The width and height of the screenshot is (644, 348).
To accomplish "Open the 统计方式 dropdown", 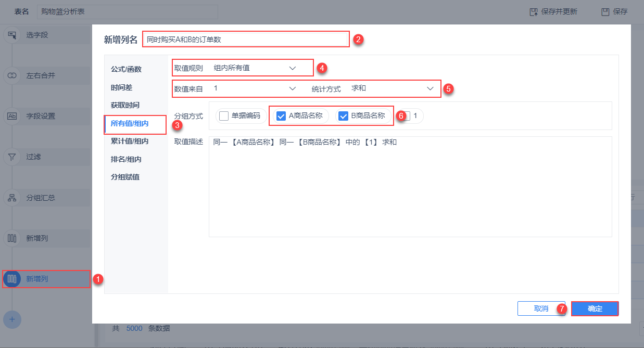I will click(393, 88).
